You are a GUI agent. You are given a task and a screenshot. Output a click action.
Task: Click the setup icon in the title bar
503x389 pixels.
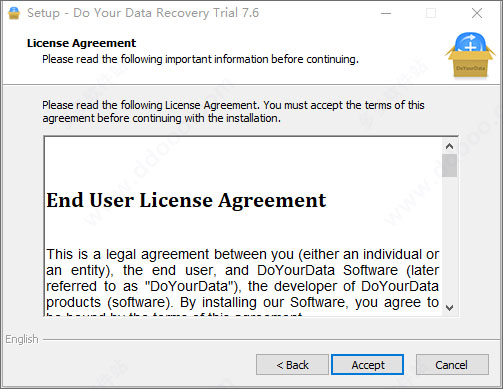[14, 13]
